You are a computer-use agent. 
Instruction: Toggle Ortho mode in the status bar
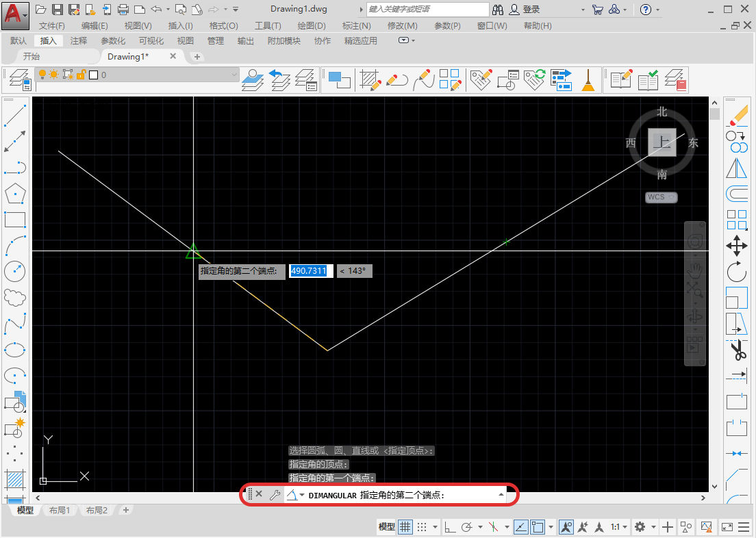pyautogui.click(x=449, y=526)
